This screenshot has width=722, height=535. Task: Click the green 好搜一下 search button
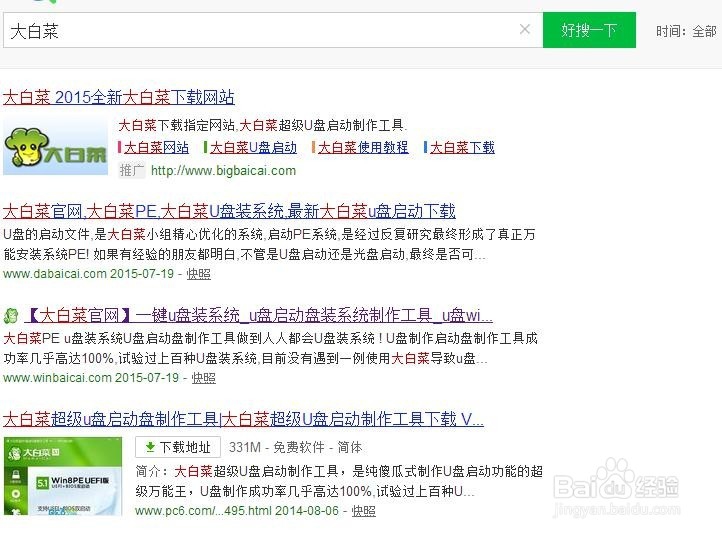click(589, 30)
